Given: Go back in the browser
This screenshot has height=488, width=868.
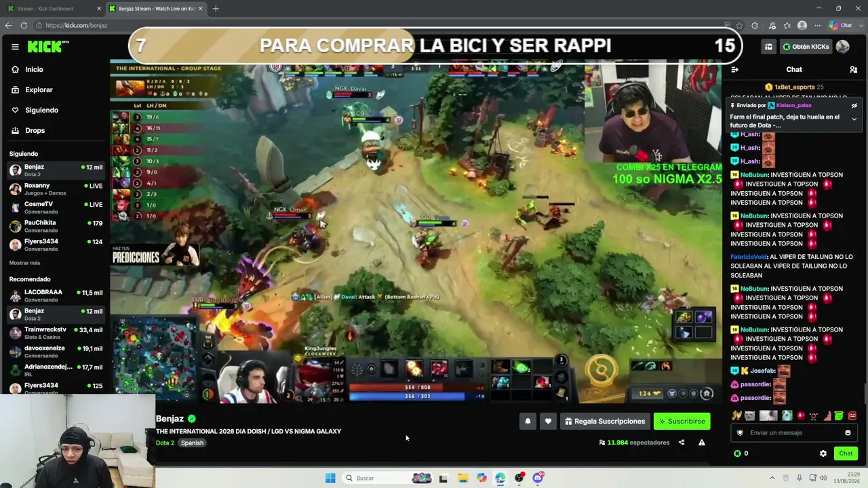Looking at the screenshot, I should [8, 25].
